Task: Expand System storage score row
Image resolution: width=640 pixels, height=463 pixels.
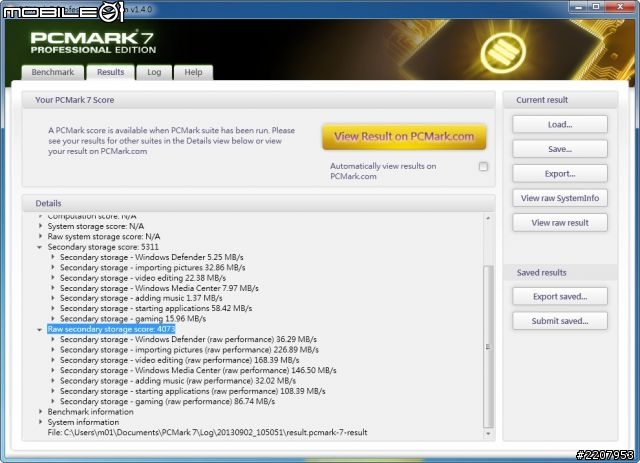Action: click(x=40, y=226)
